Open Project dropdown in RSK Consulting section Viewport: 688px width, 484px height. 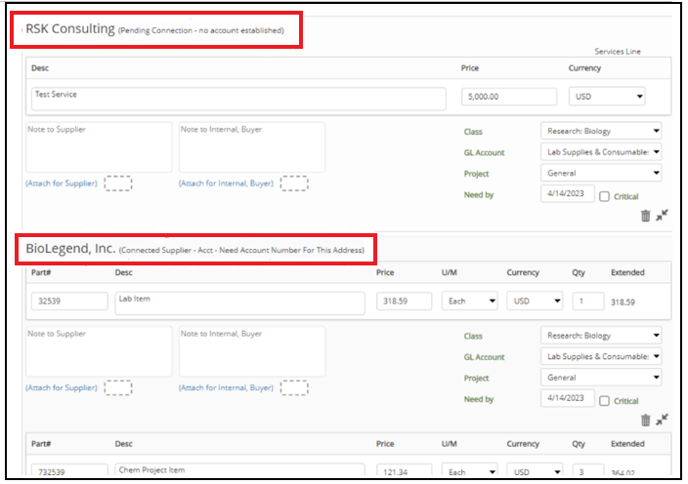pyautogui.click(x=601, y=173)
